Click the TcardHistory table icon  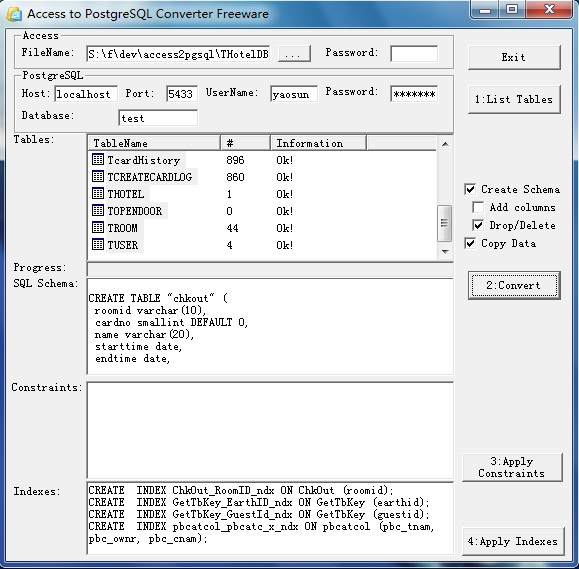[x=97, y=160]
